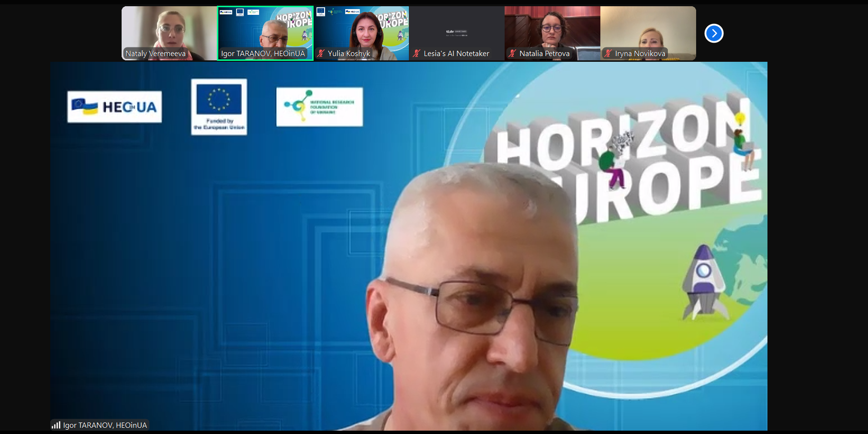
Task: Select Igor TARANOV's highlighted video thumbnail
Action: pyautogui.click(x=265, y=33)
